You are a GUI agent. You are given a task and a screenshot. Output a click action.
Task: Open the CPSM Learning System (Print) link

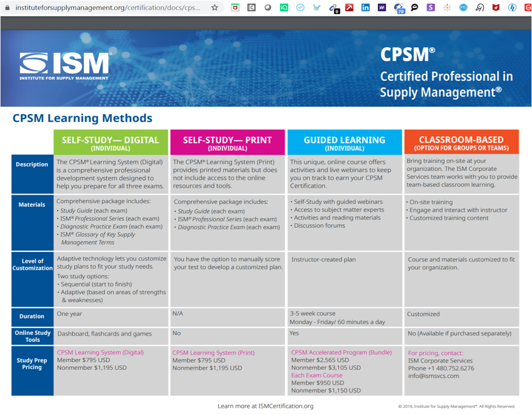pyautogui.click(x=214, y=353)
